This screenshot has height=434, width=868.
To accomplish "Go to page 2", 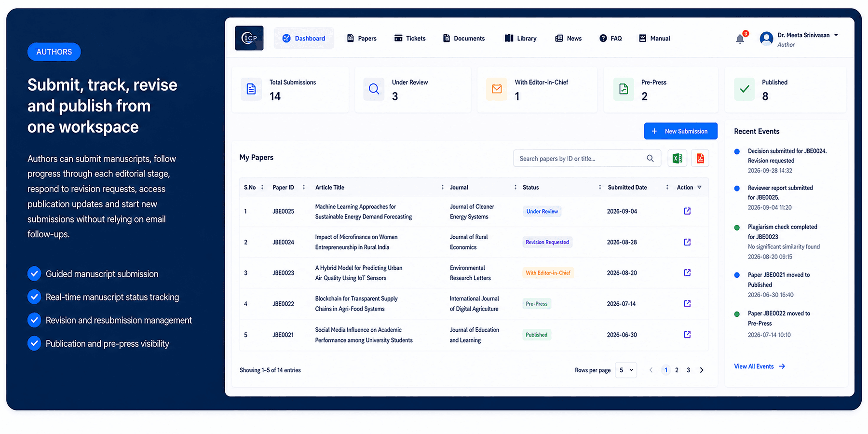I will click(677, 370).
